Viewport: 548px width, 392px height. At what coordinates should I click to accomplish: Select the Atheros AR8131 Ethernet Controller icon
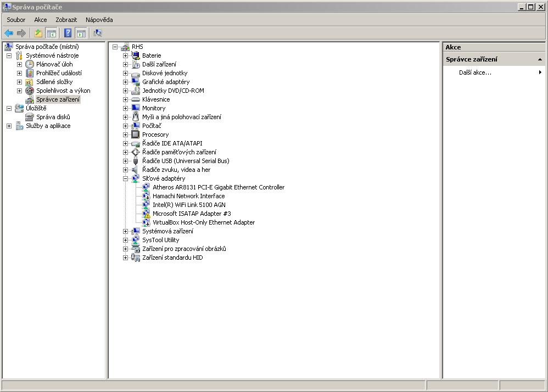click(146, 187)
